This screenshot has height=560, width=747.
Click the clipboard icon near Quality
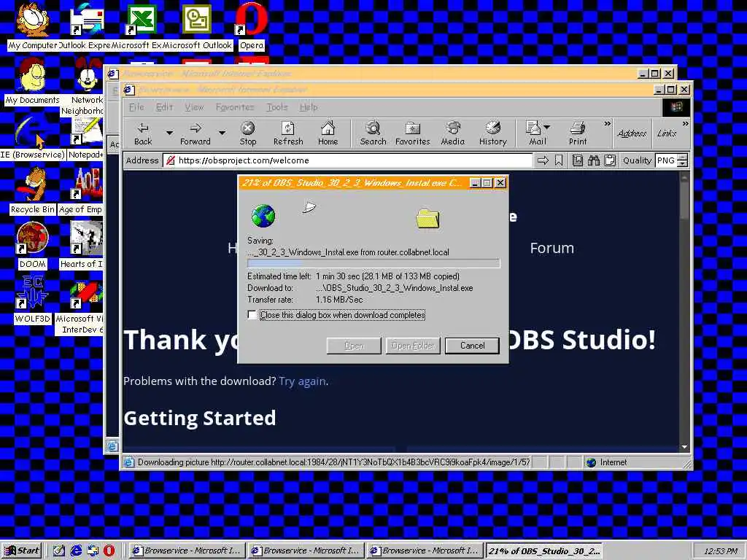[610, 160]
